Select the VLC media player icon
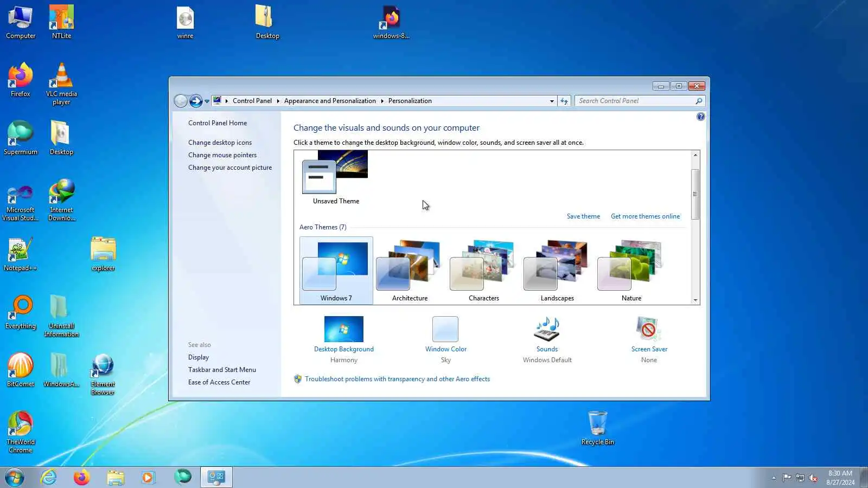This screenshot has height=488, width=868. pos(61,84)
